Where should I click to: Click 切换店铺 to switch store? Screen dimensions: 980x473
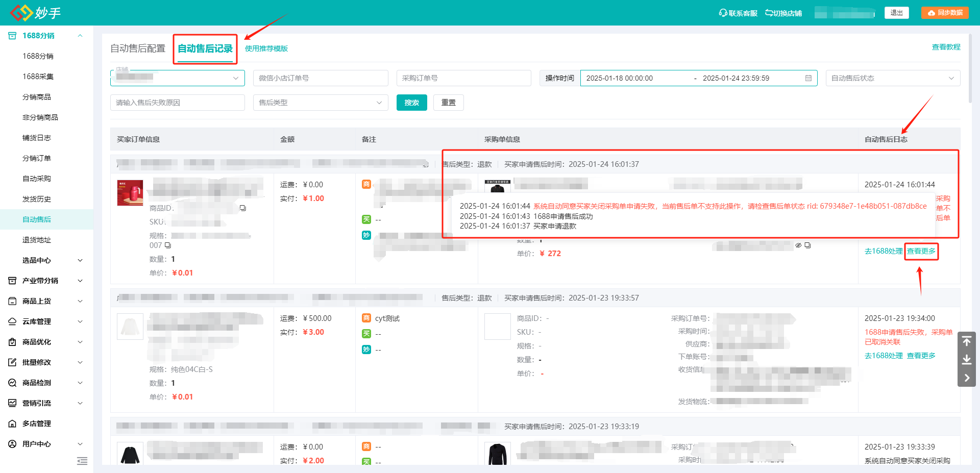point(783,13)
